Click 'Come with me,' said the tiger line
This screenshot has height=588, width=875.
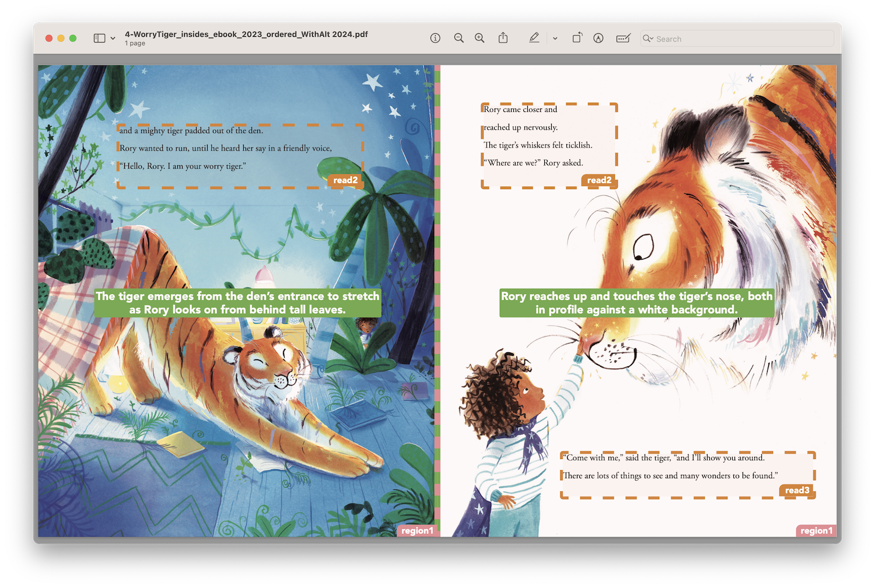[x=664, y=458]
